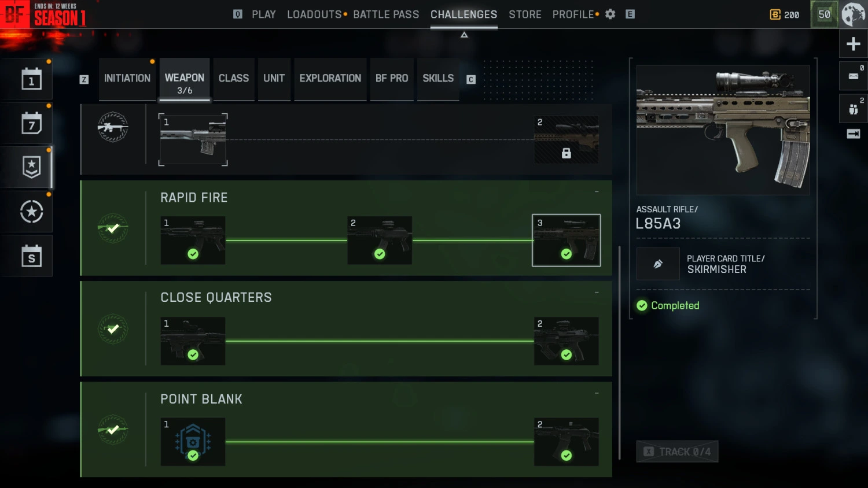The width and height of the screenshot is (868, 488).
Task: Collapse the Point Blank challenge section
Action: (597, 393)
